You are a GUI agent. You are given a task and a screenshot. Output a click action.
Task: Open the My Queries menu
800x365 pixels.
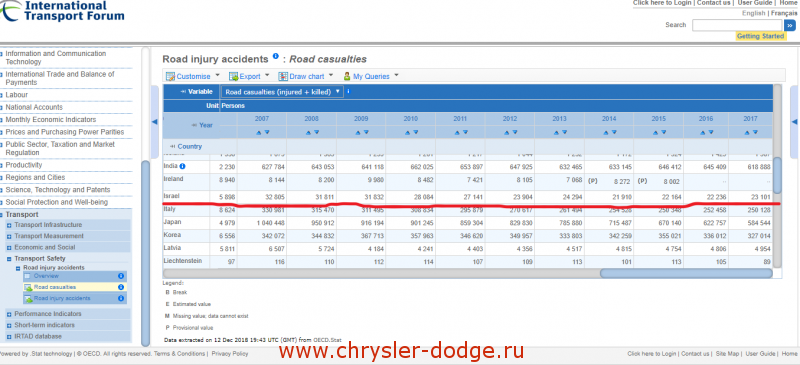point(370,76)
